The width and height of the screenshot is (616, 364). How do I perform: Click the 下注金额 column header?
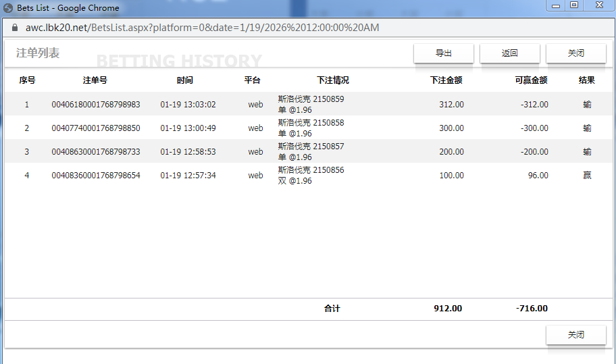(x=446, y=80)
